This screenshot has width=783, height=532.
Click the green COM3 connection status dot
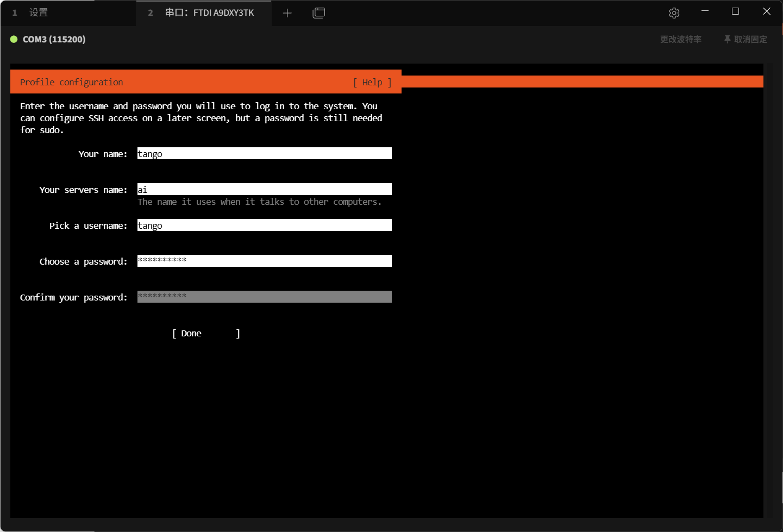click(14, 39)
